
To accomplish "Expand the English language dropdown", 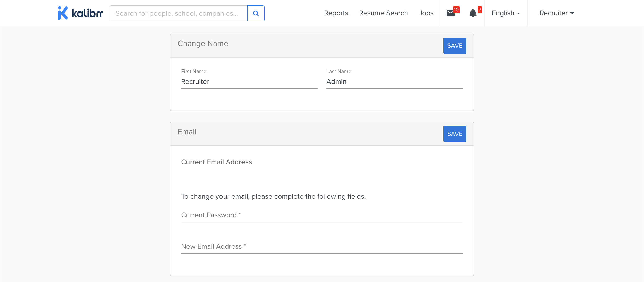I will click(x=506, y=13).
